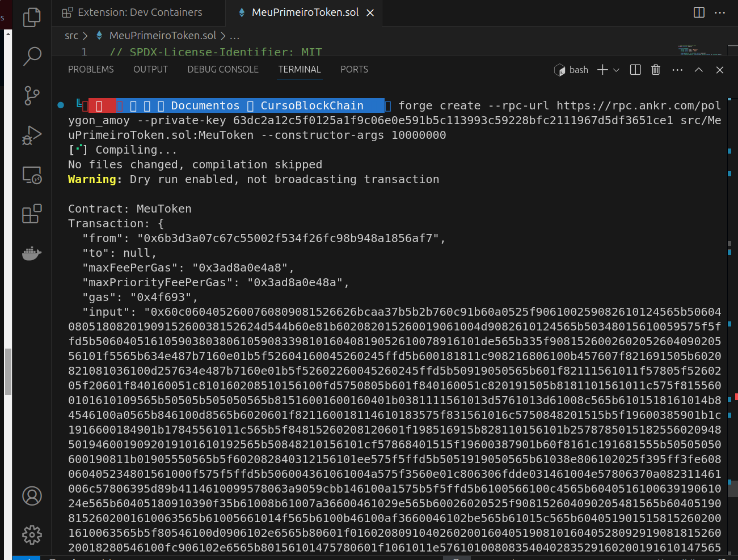
Task: Kill terminal with the trash icon
Action: (x=656, y=70)
